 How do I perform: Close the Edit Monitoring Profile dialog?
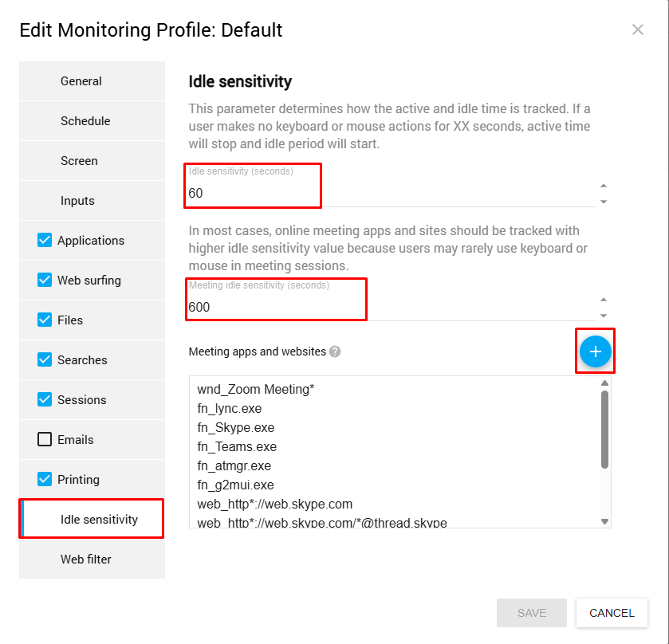637,30
